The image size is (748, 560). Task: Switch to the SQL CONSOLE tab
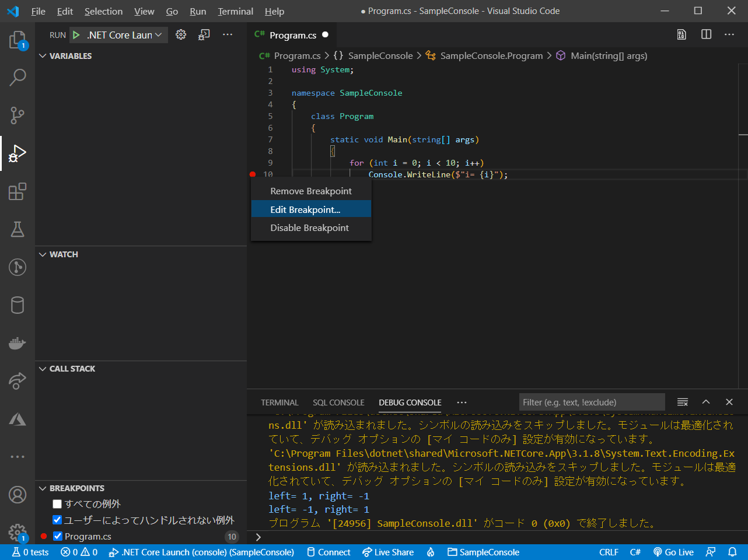[338, 402]
